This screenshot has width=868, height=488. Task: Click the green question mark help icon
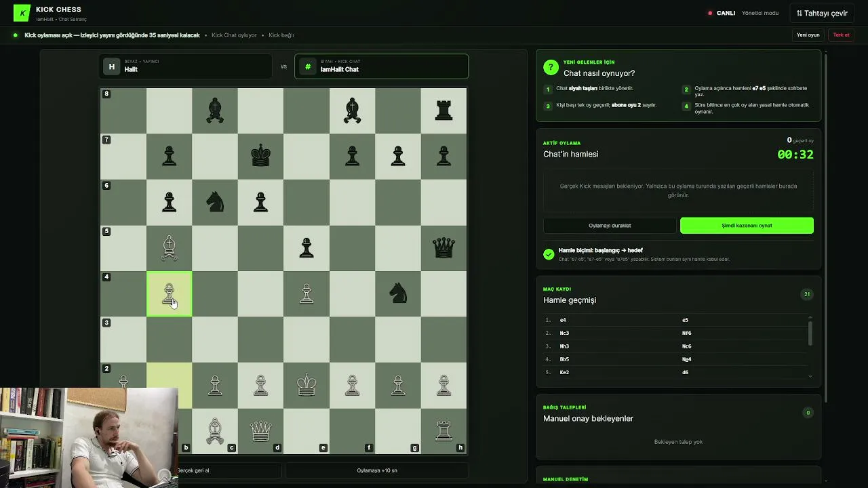(551, 67)
